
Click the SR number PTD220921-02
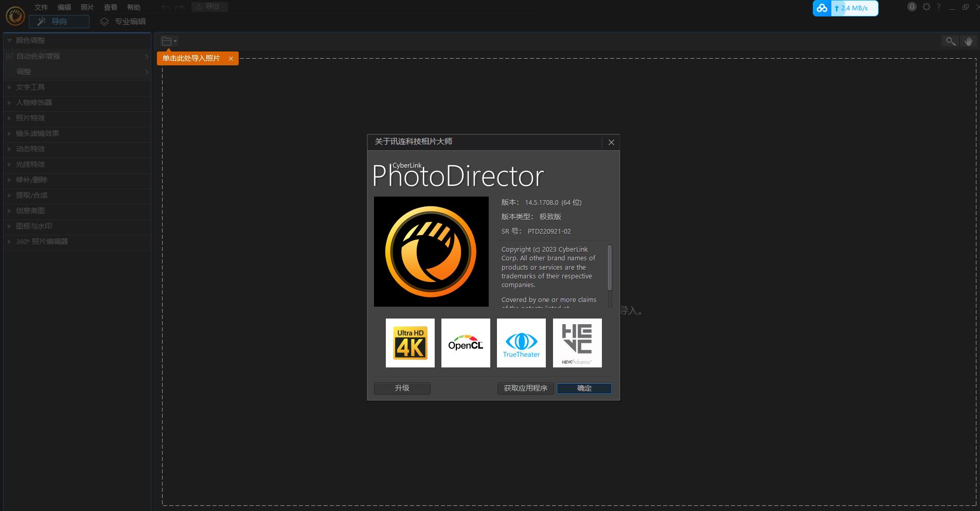[x=549, y=232]
